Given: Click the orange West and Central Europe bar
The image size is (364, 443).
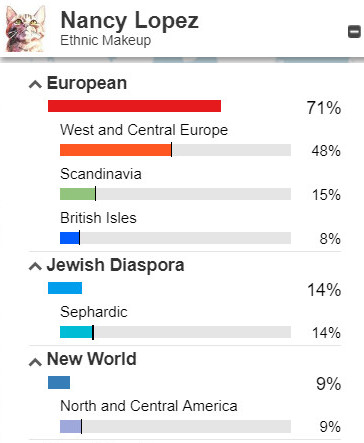Looking at the screenshot, I should (116, 150).
